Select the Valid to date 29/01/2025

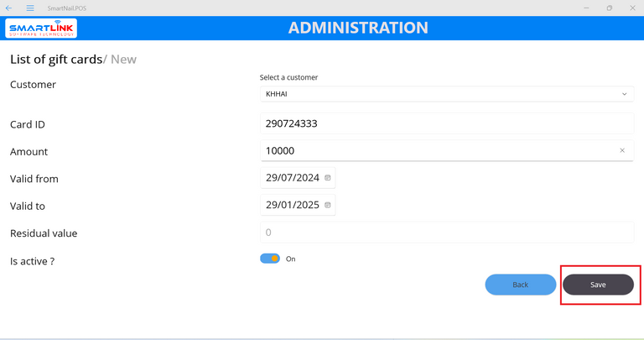click(291, 205)
